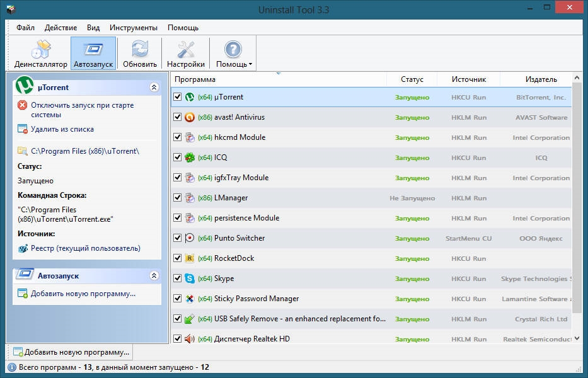
Task: Open the Действие menu
Action: point(61,28)
